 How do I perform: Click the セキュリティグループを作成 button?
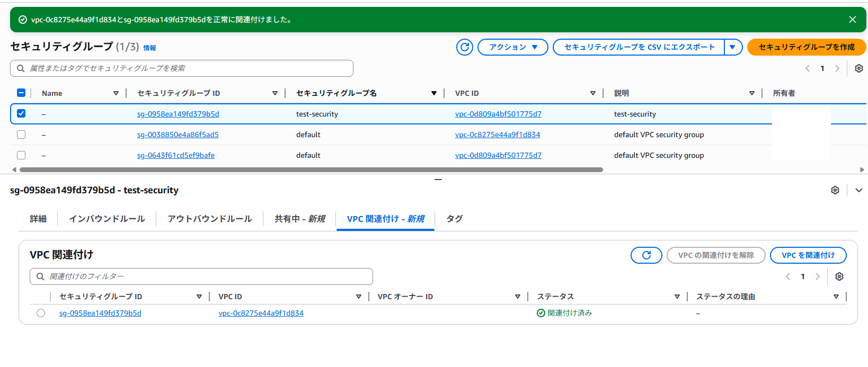pyautogui.click(x=806, y=47)
